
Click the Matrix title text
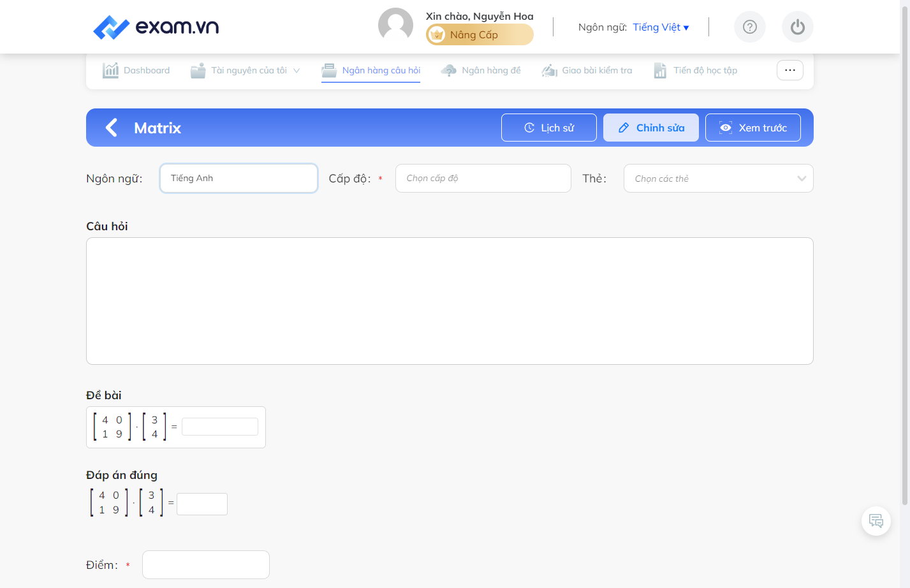pyautogui.click(x=158, y=128)
